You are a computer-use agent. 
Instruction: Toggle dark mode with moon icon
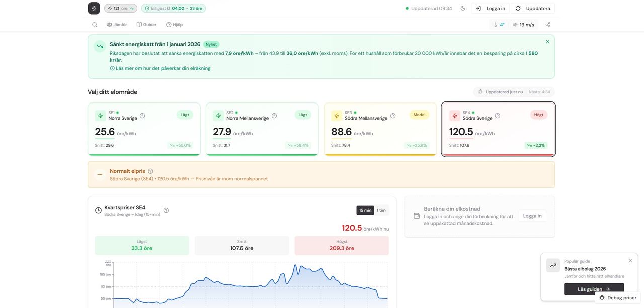click(463, 8)
